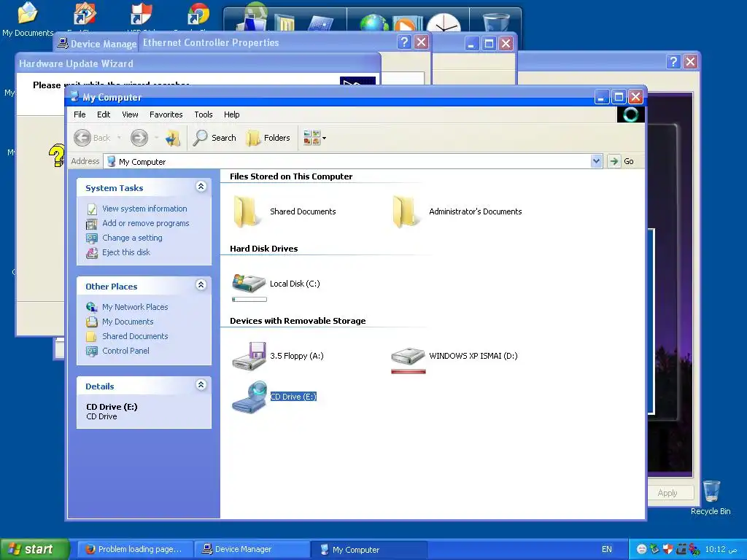Click the Go button next to address bar

pyautogui.click(x=622, y=161)
